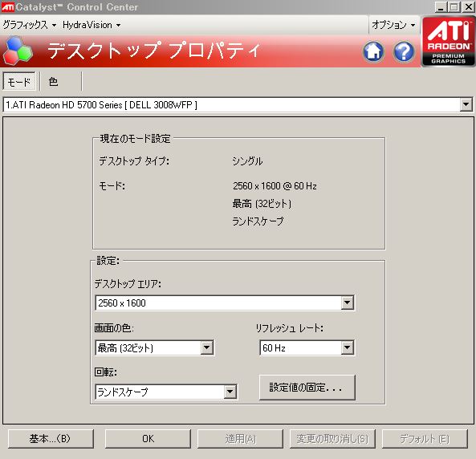Click the mode text 2560 x 1600 @ 60 Hz
This screenshot has height=459, width=476.
coord(275,185)
